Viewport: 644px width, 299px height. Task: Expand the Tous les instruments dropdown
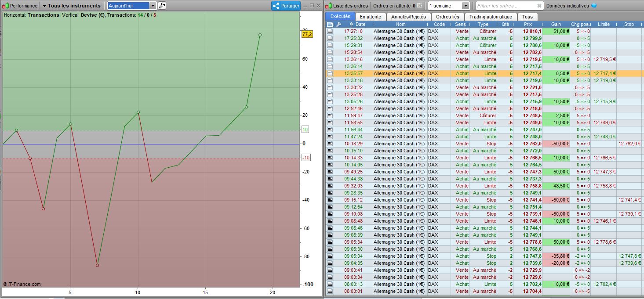(x=71, y=6)
